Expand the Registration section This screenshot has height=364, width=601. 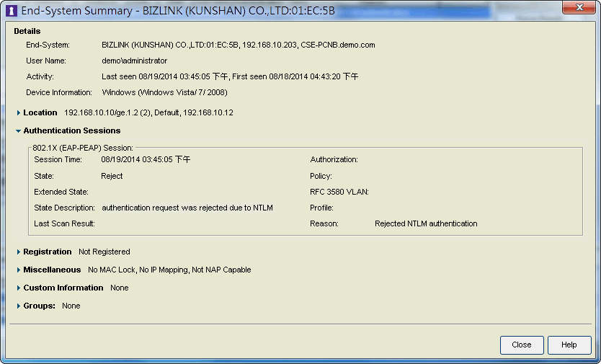point(18,252)
